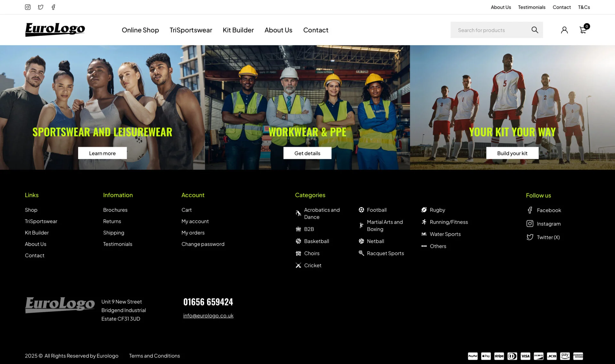Open the shopping cart icon

pyautogui.click(x=583, y=30)
